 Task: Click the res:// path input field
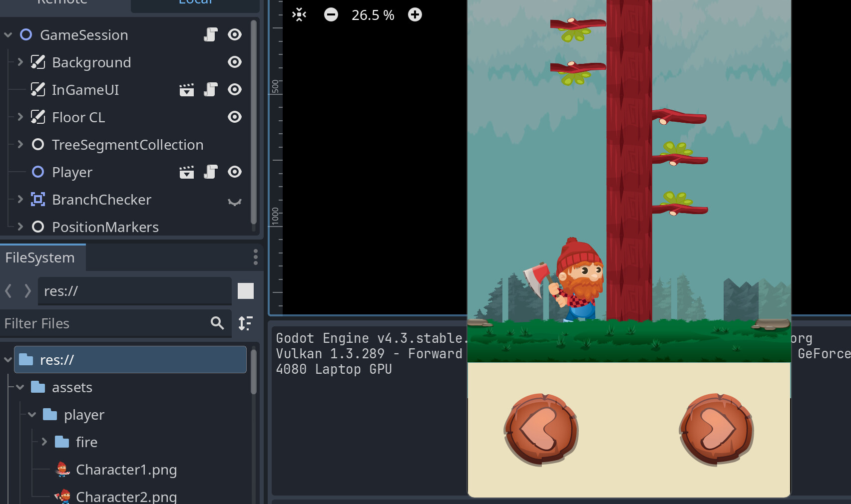(x=135, y=291)
